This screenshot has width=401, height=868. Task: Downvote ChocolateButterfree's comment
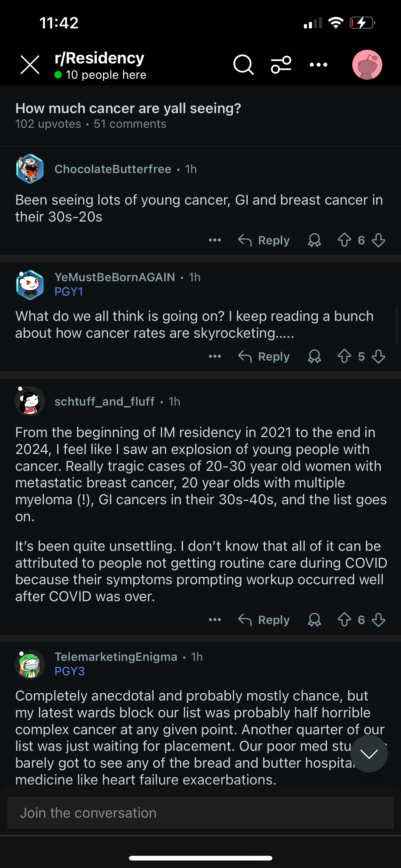(379, 240)
